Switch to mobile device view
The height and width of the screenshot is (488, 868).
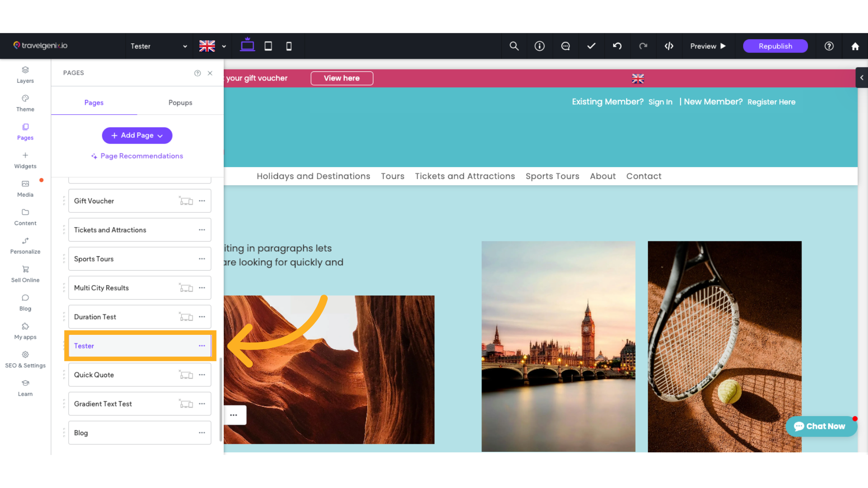[289, 46]
